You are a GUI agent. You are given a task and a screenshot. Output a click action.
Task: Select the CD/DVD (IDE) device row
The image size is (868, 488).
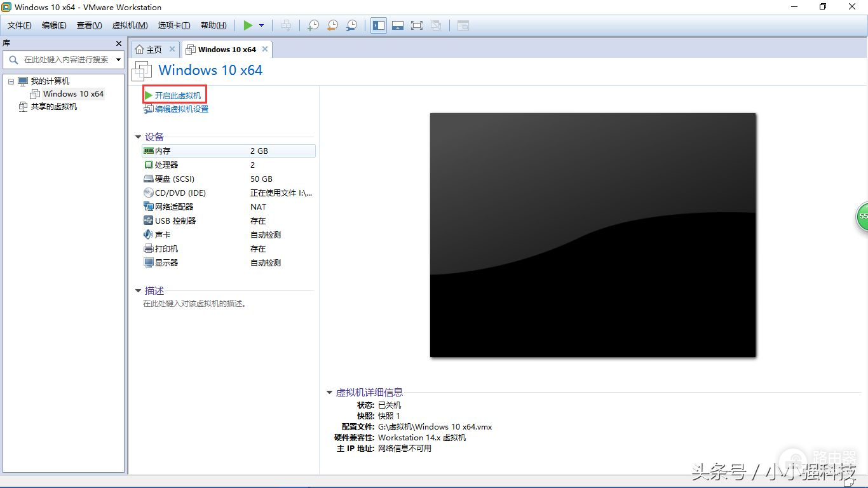click(229, 193)
